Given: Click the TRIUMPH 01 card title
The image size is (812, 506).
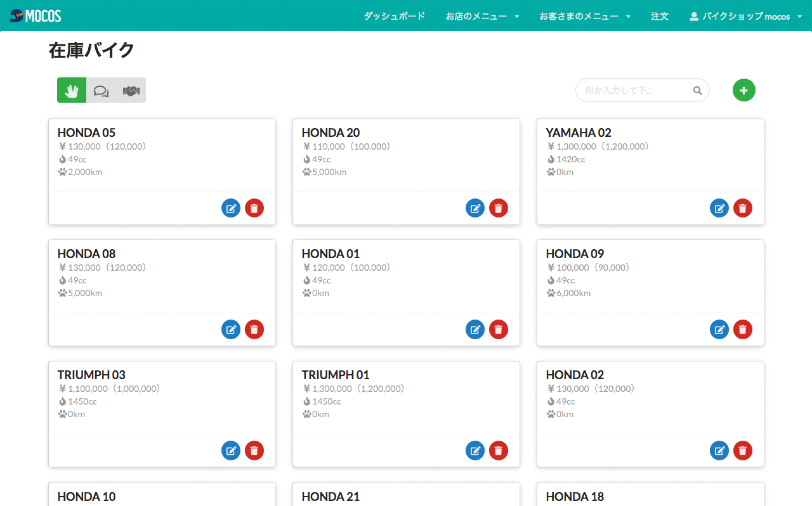Looking at the screenshot, I should 336,375.
